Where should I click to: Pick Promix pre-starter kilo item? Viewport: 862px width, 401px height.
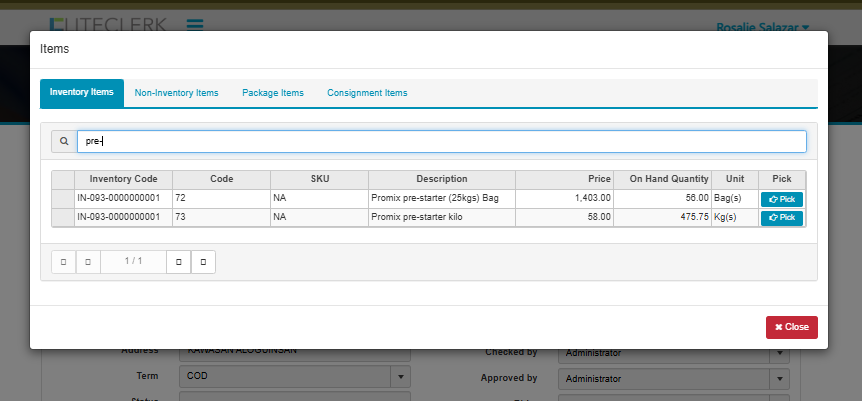pyautogui.click(x=782, y=218)
